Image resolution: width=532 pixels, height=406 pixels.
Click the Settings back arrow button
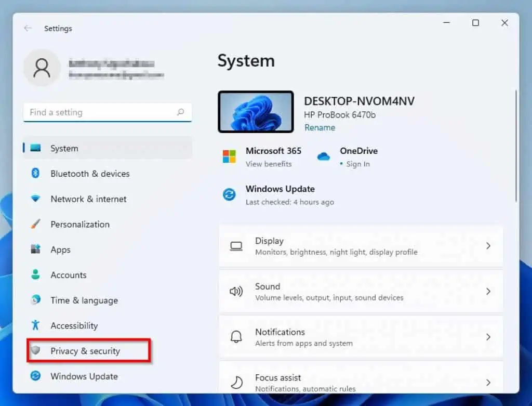(x=28, y=29)
